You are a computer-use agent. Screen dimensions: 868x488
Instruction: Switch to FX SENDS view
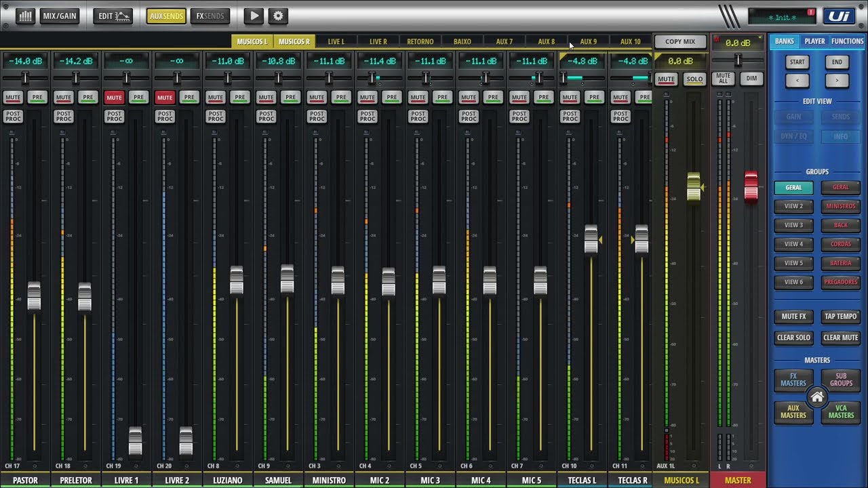210,16
